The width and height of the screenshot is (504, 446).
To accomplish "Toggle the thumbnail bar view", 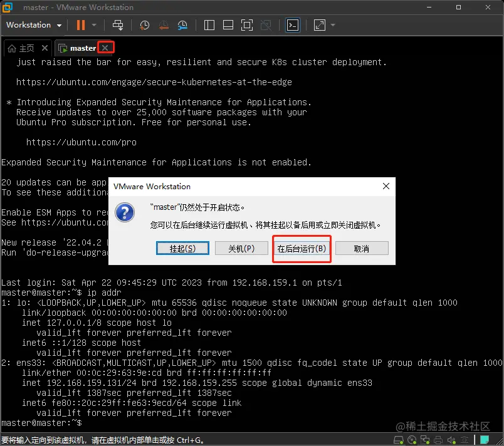I will [228, 25].
